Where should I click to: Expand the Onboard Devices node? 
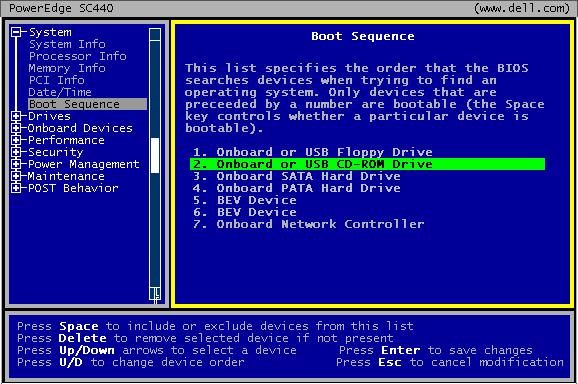(16, 128)
